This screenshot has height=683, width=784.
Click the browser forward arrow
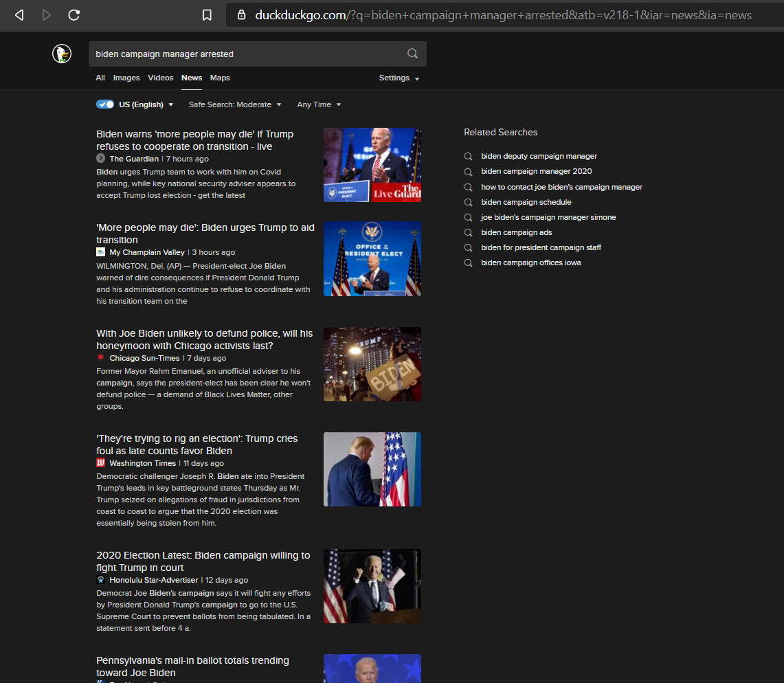tap(47, 15)
